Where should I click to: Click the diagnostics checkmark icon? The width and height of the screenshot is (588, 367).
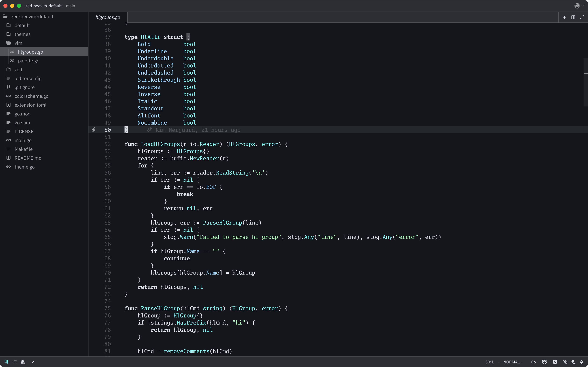[x=33, y=362]
